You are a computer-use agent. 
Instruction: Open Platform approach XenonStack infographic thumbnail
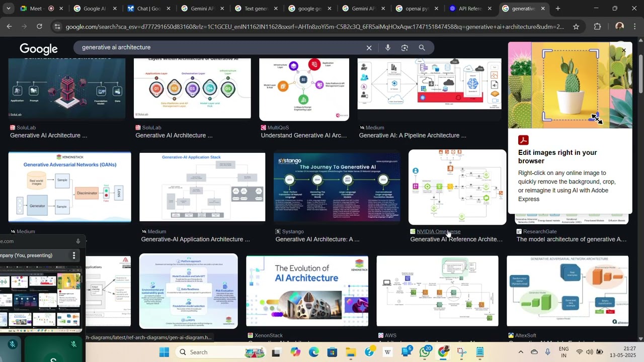click(x=188, y=291)
